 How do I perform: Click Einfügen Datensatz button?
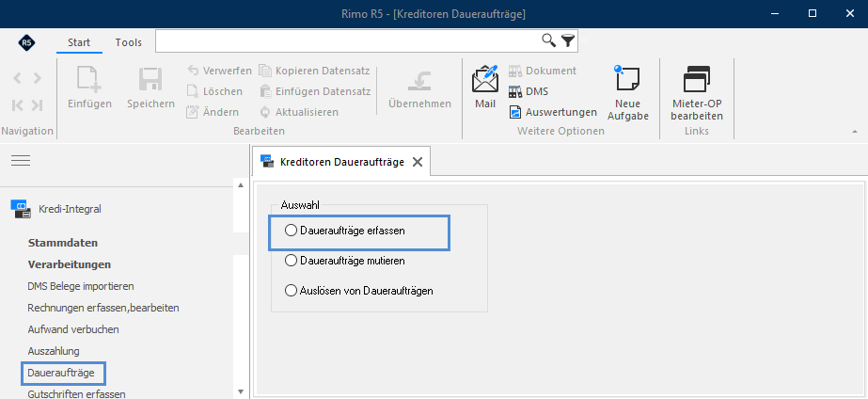pyautogui.click(x=315, y=91)
